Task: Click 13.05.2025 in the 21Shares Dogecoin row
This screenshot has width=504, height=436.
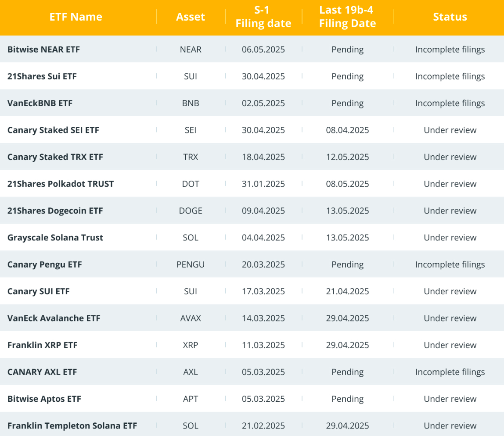Action: (347, 211)
